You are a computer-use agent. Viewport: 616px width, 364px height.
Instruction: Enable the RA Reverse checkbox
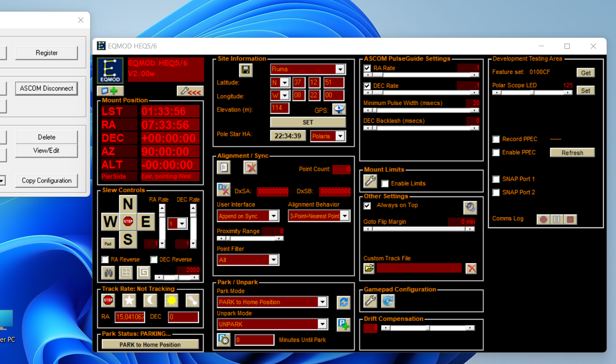pos(105,260)
